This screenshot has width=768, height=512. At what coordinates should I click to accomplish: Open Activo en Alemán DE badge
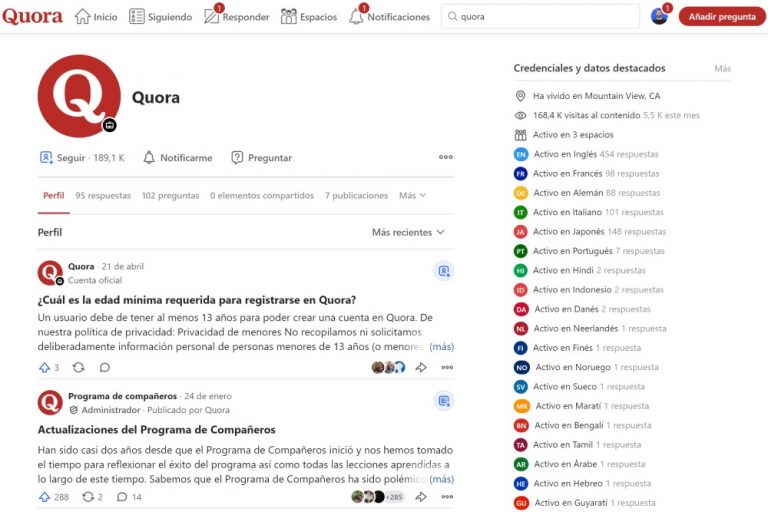(521, 193)
